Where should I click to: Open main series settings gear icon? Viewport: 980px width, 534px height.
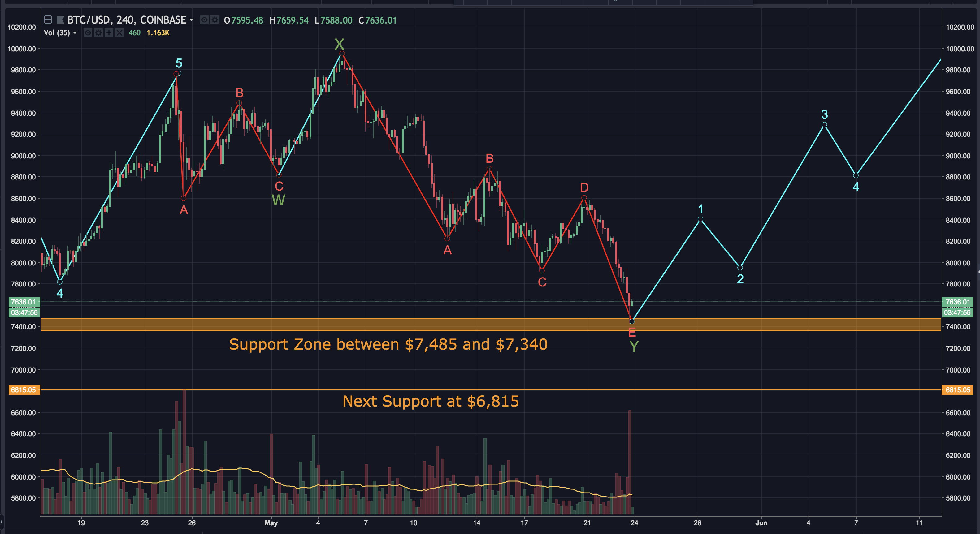click(215, 20)
